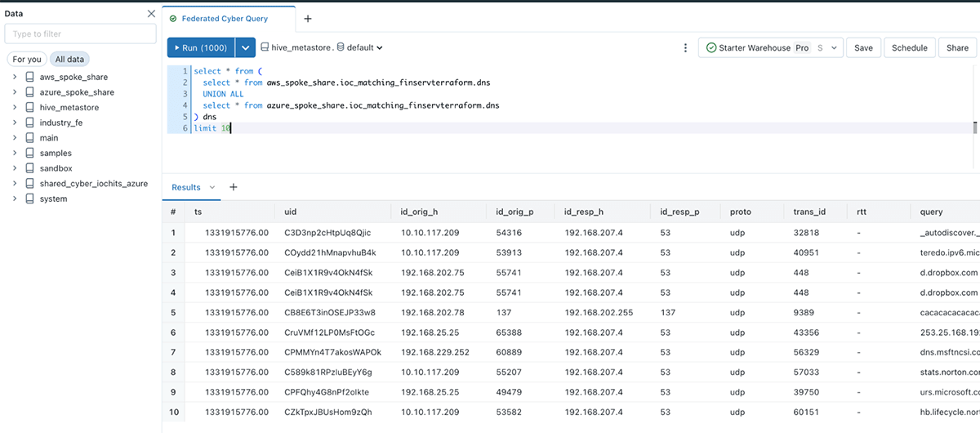Click the hive_metastore catalog icon in tree
Image resolution: width=980 pixels, height=433 pixels.
30,108
